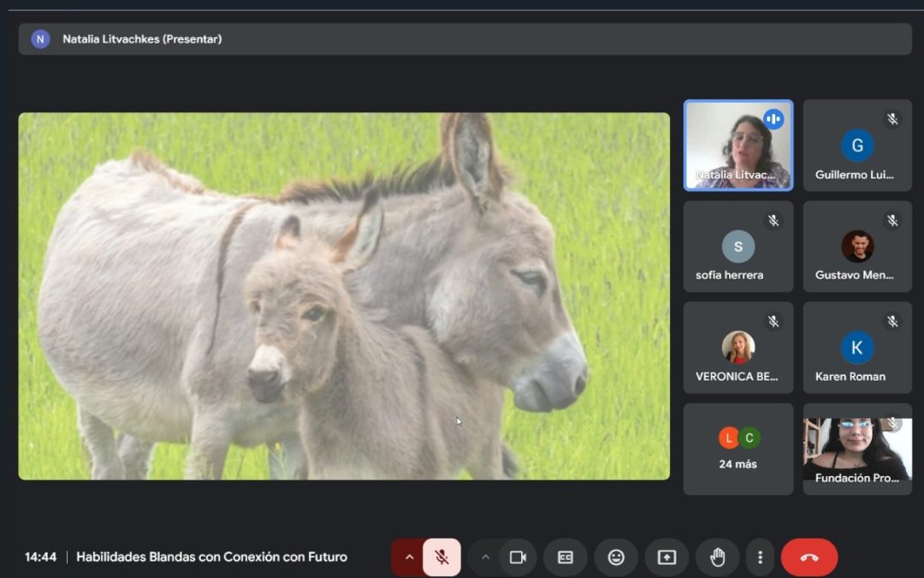Click the present screen icon
The image size is (924, 578).
(666, 557)
